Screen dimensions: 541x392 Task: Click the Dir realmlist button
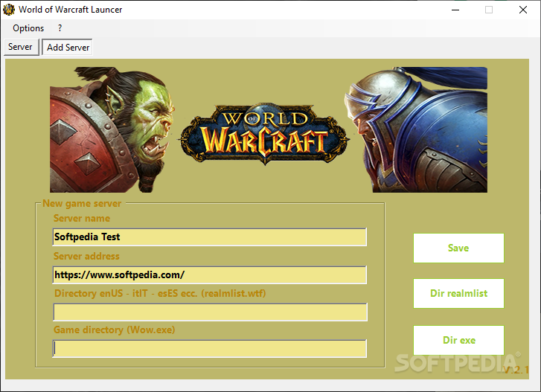click(458, 293)
